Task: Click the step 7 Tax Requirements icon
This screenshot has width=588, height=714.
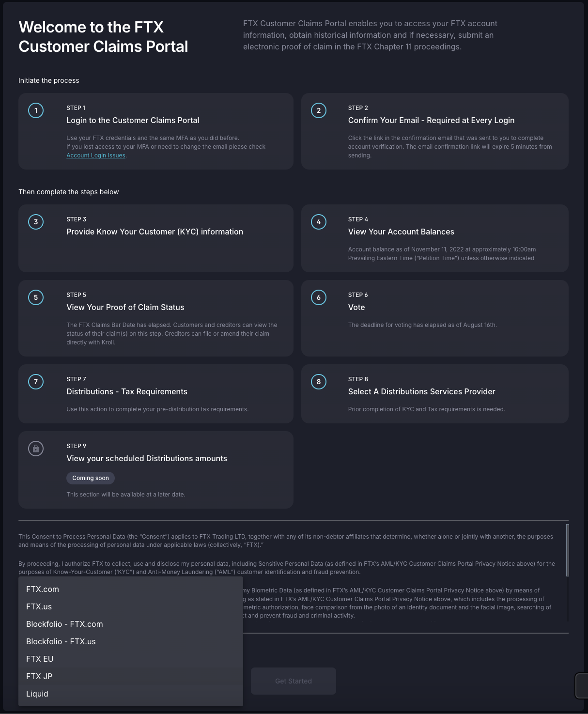Action: click(x=36, y=382)
